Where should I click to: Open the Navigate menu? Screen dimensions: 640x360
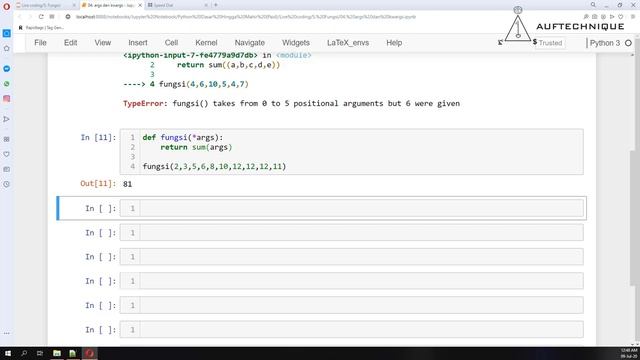(249, 43)
